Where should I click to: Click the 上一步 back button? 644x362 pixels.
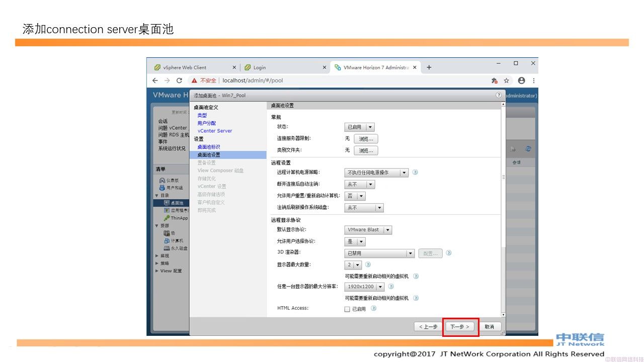point(428,327)
